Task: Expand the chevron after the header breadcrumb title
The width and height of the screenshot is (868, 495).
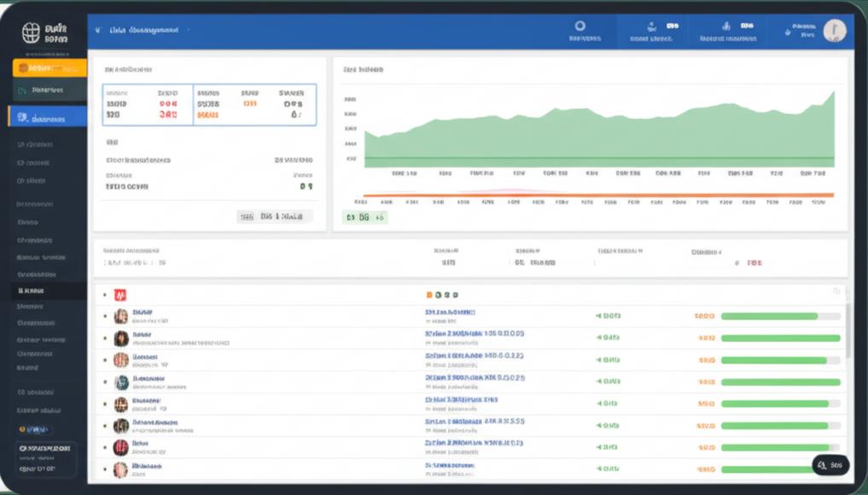Action: tap(189, 30)
